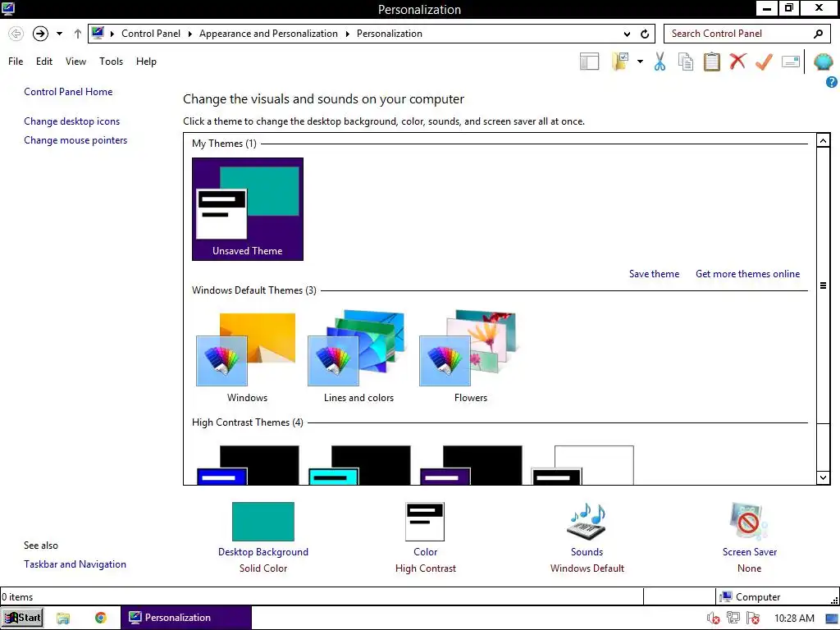Viewport: 840px width, 630px height.
Task: Click the red X Delete toolbar icon
Action: [x=737, y=61]
